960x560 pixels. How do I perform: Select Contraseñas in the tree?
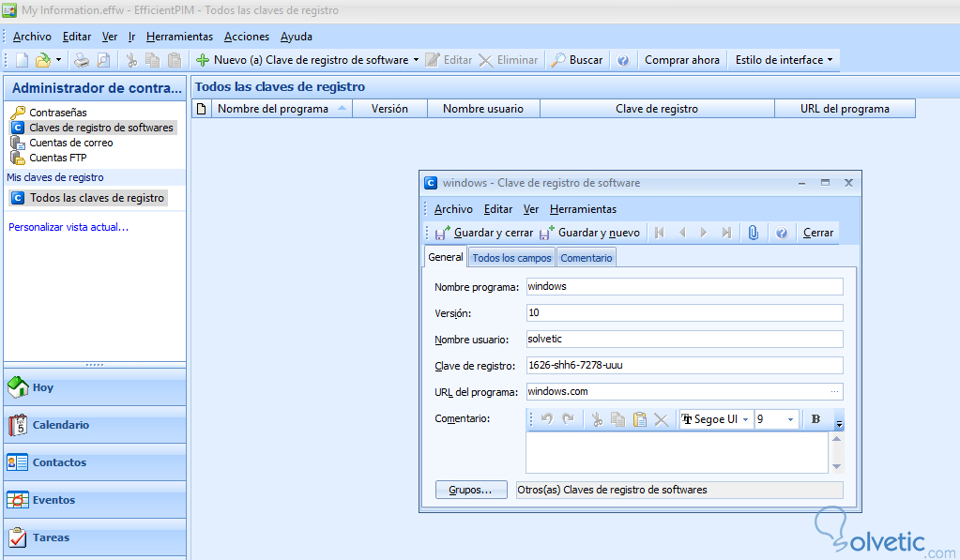click(x=57, y=113)
